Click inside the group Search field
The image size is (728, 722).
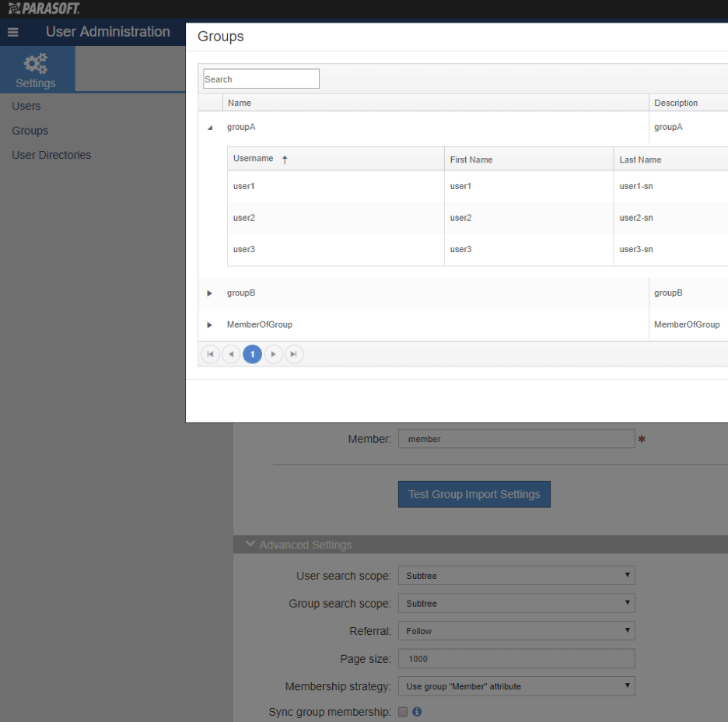click(x=261, y=79)
